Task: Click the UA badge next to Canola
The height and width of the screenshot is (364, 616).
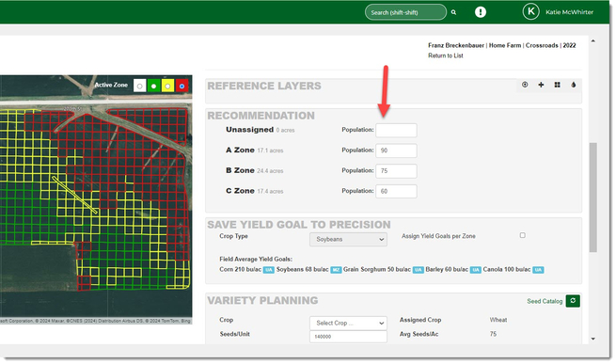Action: 538,270
